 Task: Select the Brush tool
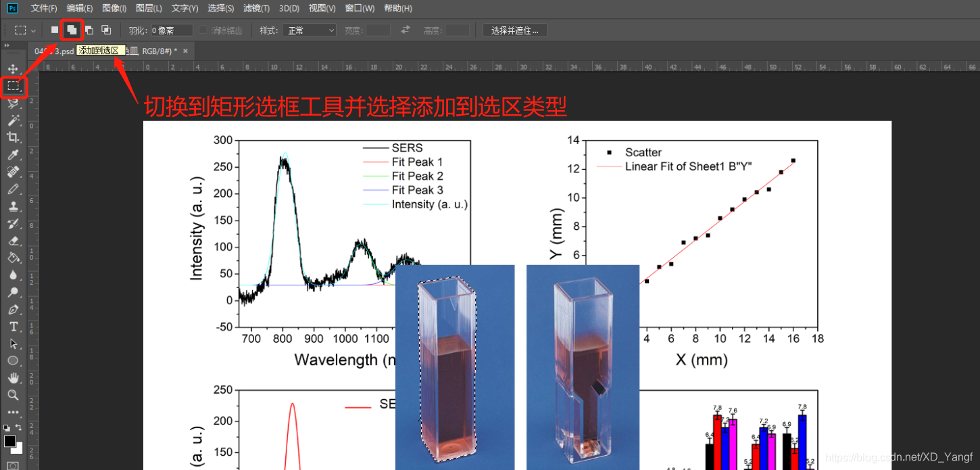13,189
